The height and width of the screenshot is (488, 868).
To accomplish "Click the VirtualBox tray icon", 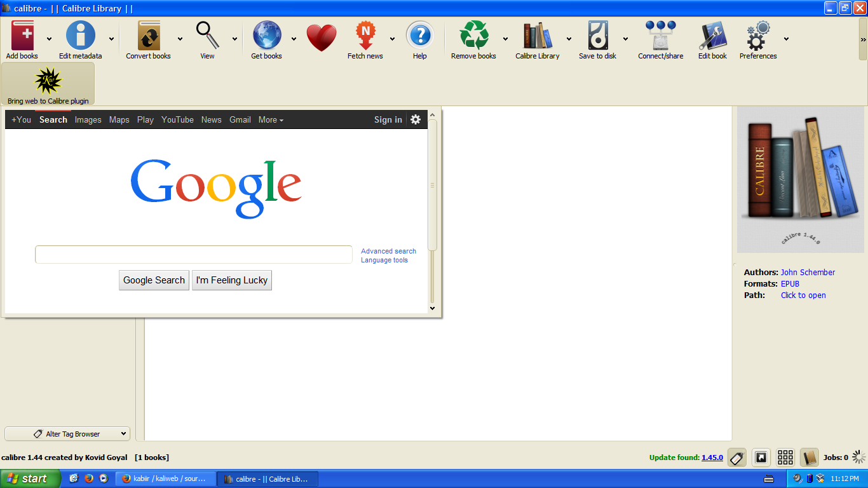I will point(820,478).
